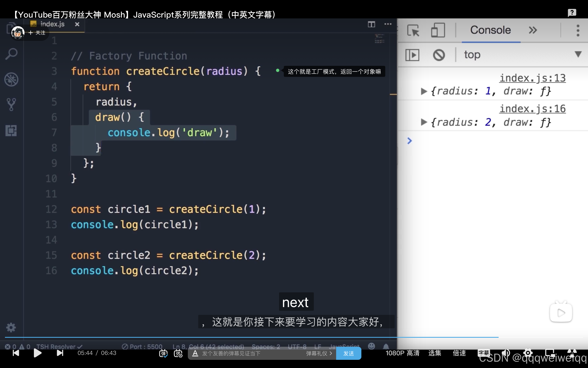Click the green danmaku comment dot
The height and width of the screenshot is (368, 588).
pos(277,71)
